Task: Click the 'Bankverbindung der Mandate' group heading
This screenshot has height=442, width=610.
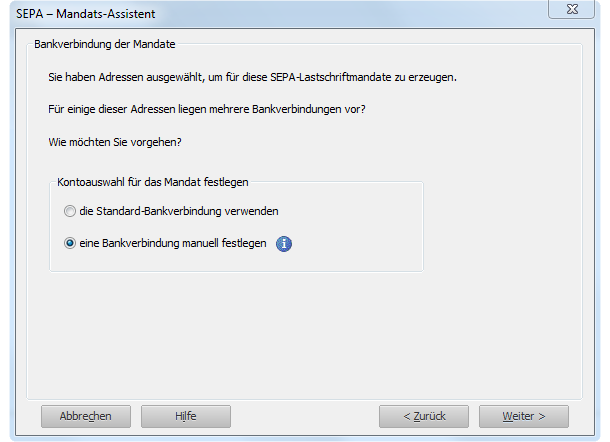Action: click(105, 45)
